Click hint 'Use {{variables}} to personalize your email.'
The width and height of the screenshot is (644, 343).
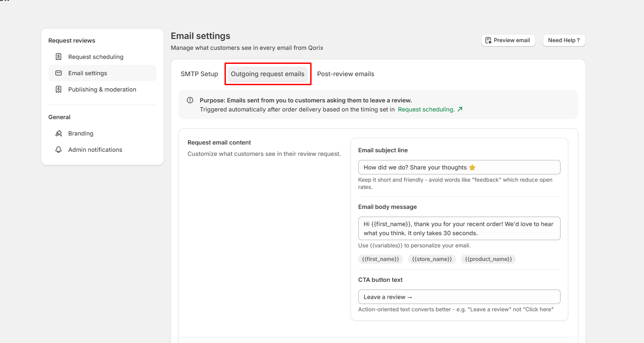click(x=414, y=246)
